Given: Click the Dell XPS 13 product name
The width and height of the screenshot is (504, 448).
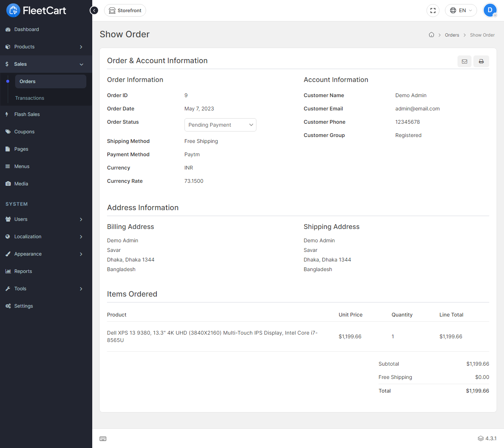Looking at the screenshot, I should tap(212, 336).
